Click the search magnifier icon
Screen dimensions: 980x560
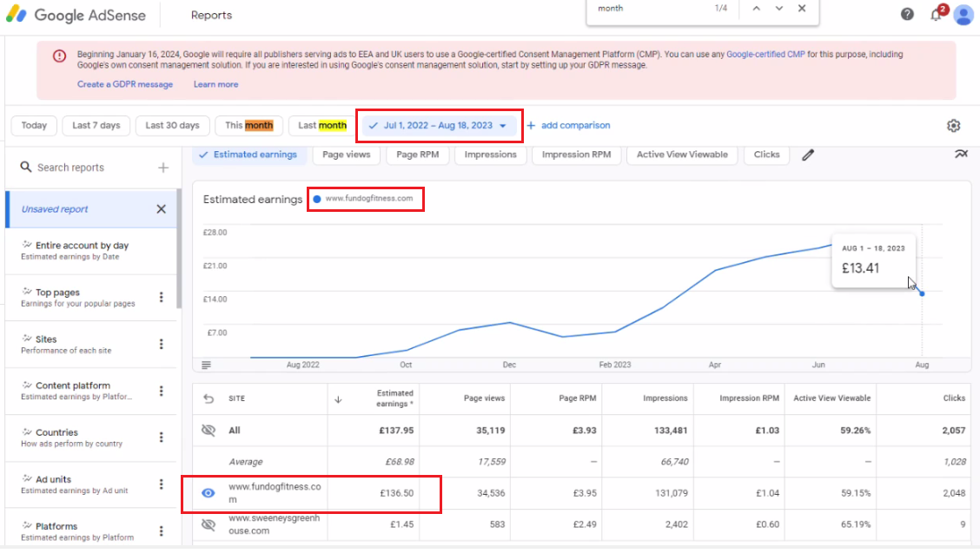(x=25, y=167)
